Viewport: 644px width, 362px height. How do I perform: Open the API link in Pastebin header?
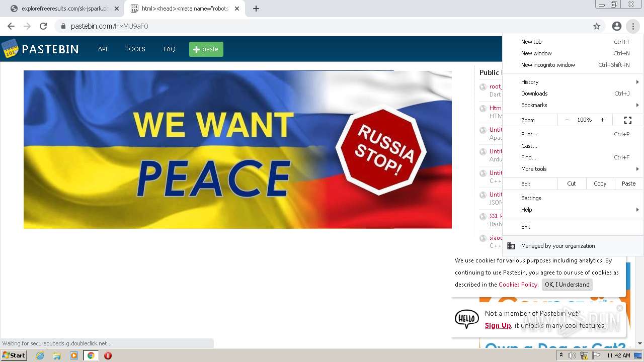[103, 49]
